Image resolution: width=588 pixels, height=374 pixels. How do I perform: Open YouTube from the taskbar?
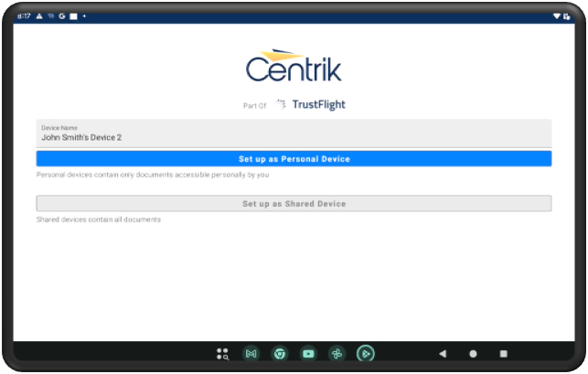click(308, 353)
